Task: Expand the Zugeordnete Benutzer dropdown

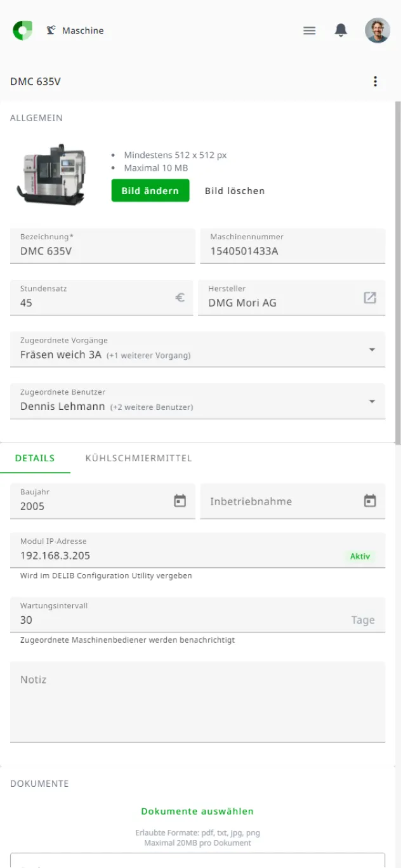Action: [372, 402]
